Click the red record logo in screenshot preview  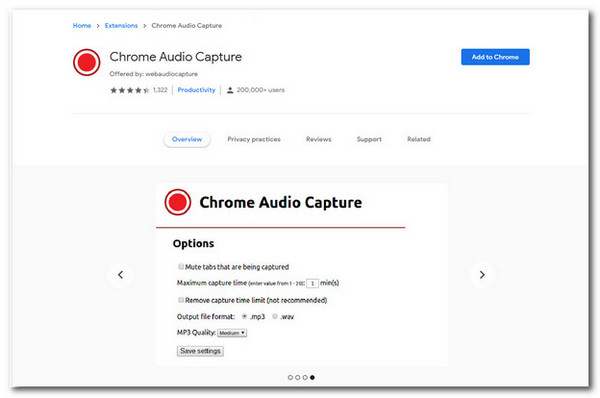pos(178,202)
